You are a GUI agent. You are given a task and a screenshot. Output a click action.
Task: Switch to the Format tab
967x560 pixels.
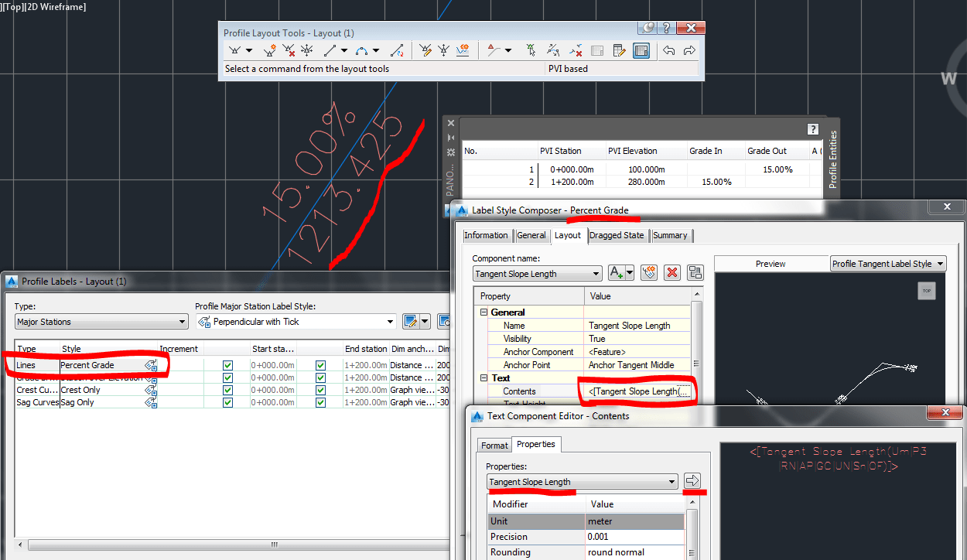(494, 445)
